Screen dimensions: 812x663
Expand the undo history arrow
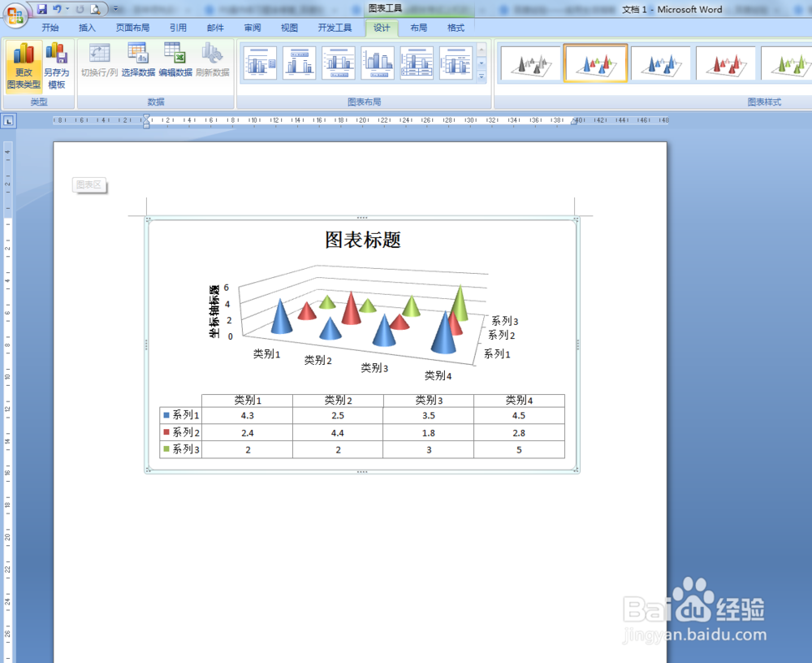pyautogui.click(x=67, y=9)
